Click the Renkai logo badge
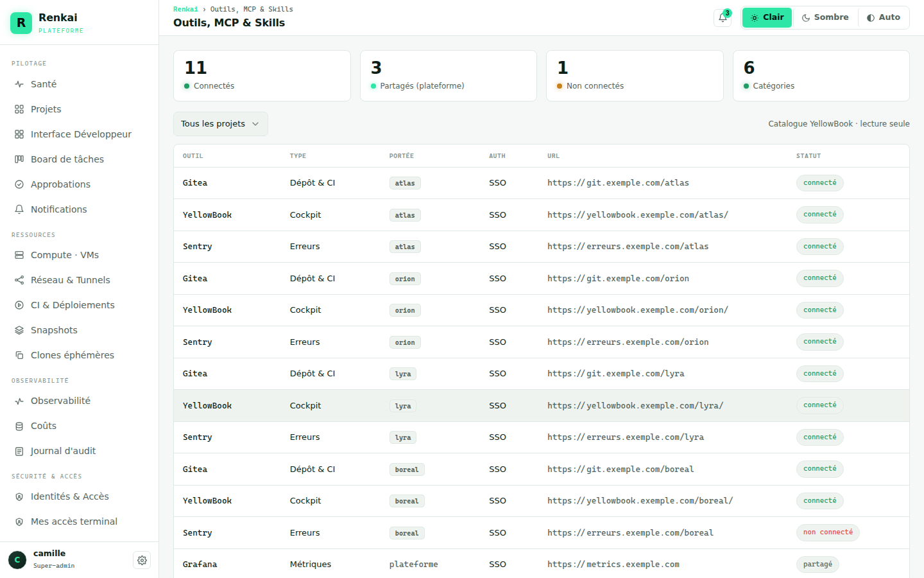The width and height of the screenshot is (924, 578). (21, 22)
